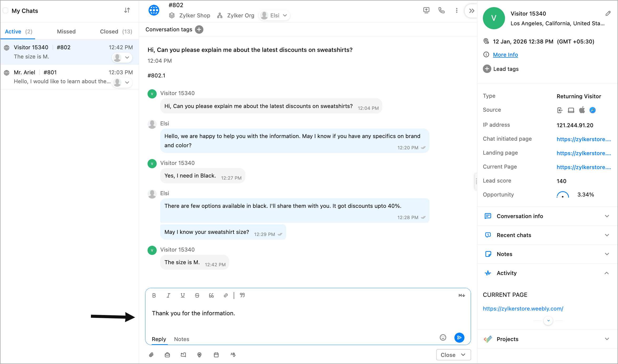Open the Close button dropdown menu

point(463,355)
